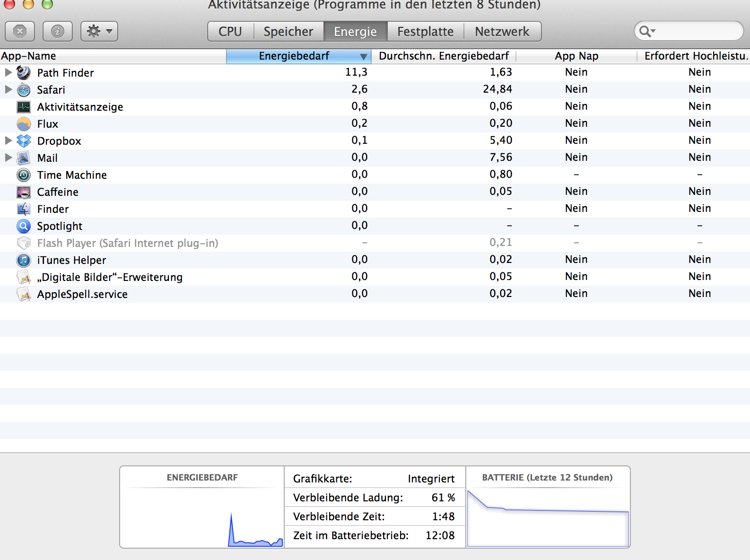The height and width of the screenshot is (560, 750).
Task: Switch to the Speicher tab
Action: click(288, 32)
